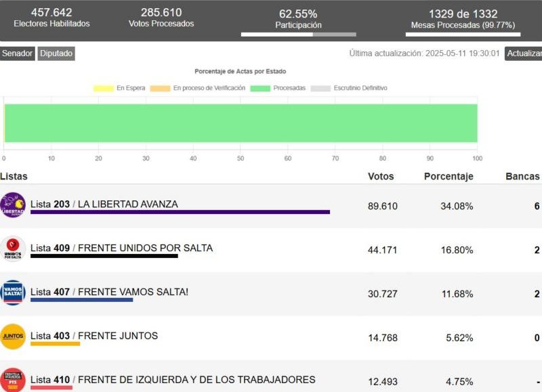Click the yellow Juntos party logo
Image resolution: width=542 pixels, height=392 pixels.
[13, 336]
